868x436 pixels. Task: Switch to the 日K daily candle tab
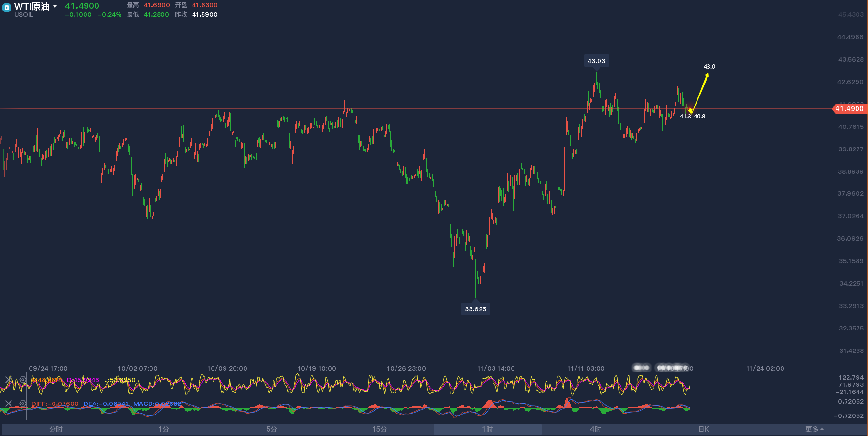click(x=704, y=429)
